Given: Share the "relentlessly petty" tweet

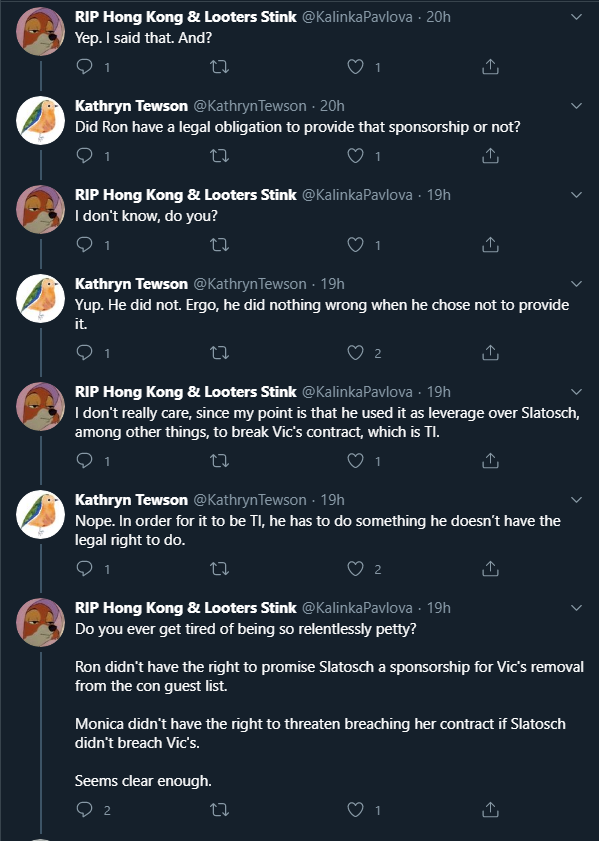Looking at the screenshot, I should click(490, 809).
